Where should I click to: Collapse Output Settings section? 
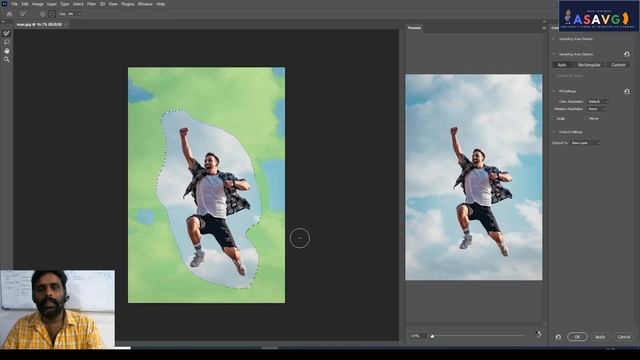coord(554,132)
